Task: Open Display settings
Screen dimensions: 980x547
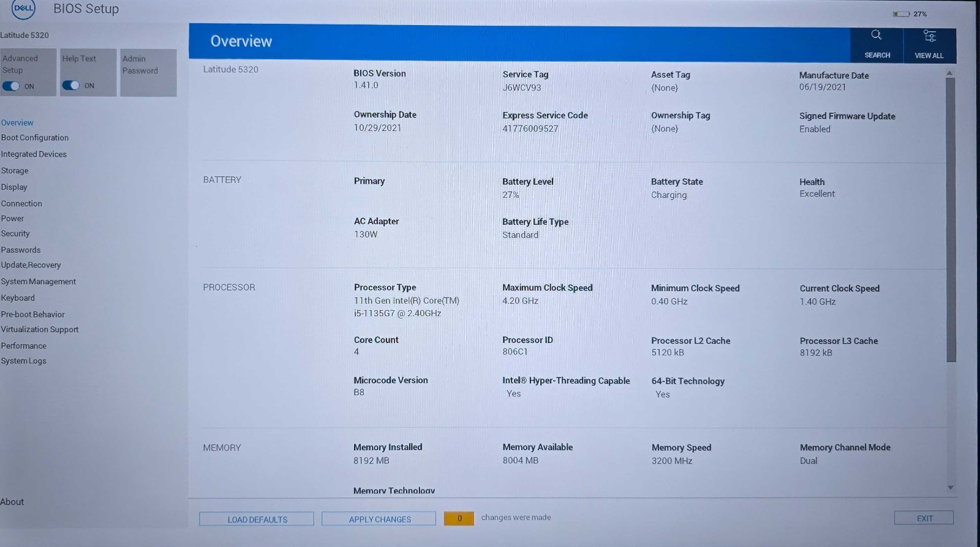Action: (14, 187)
